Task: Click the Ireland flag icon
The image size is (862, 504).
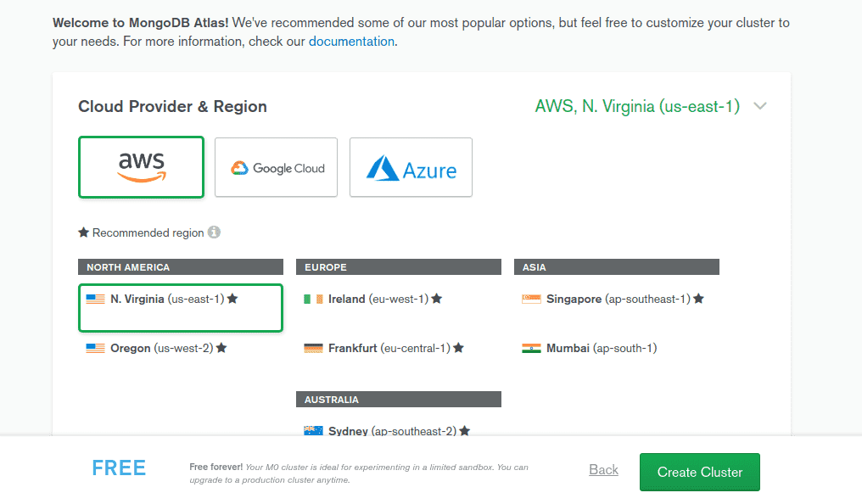Action: coord(313,299)
